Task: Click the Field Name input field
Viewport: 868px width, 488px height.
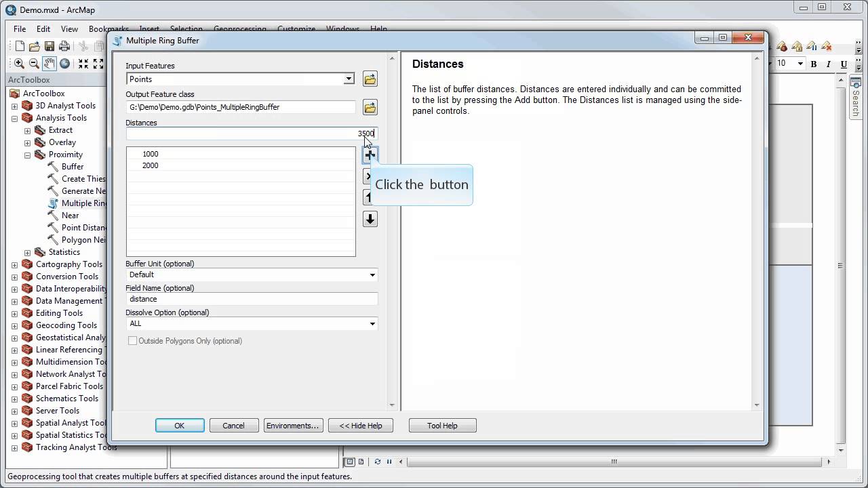Action: pos(252,299)
